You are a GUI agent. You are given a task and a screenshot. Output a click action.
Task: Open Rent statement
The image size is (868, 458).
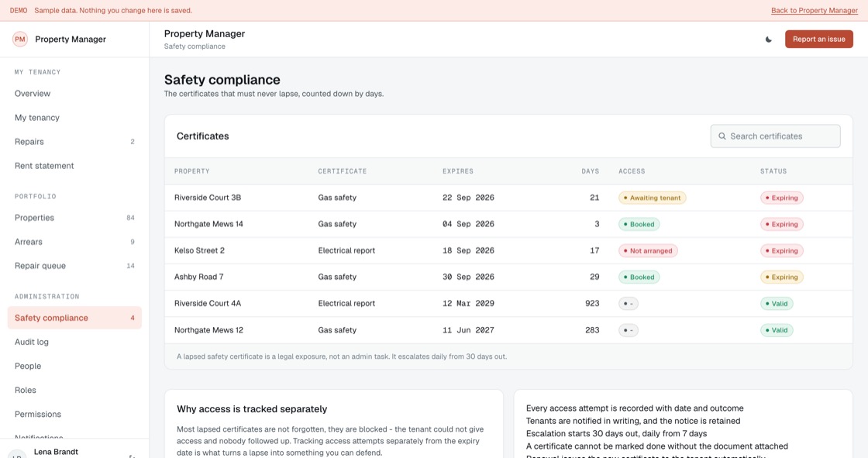click(74, 166)
